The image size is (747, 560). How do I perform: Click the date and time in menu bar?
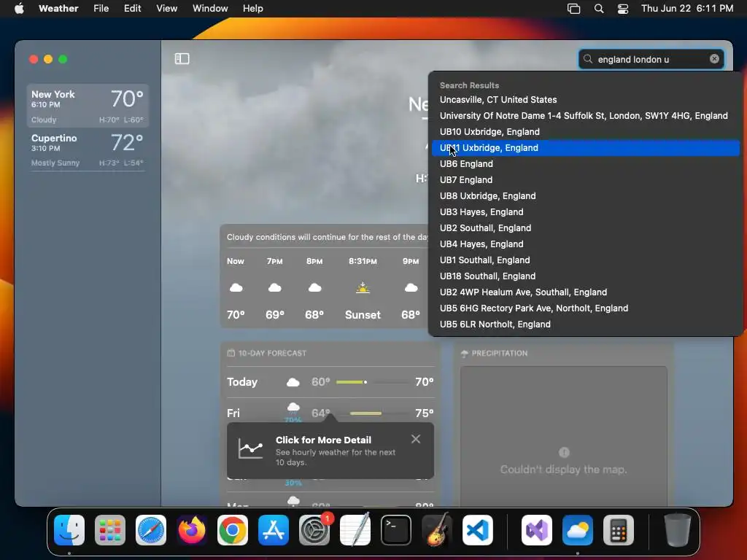[687, 9]
